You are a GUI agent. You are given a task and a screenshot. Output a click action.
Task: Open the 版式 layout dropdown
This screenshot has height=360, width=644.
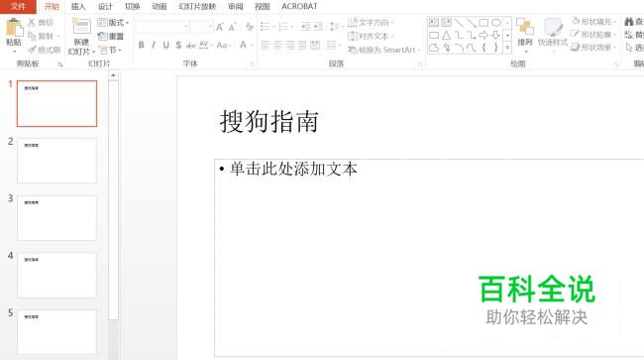pos(113,23)
